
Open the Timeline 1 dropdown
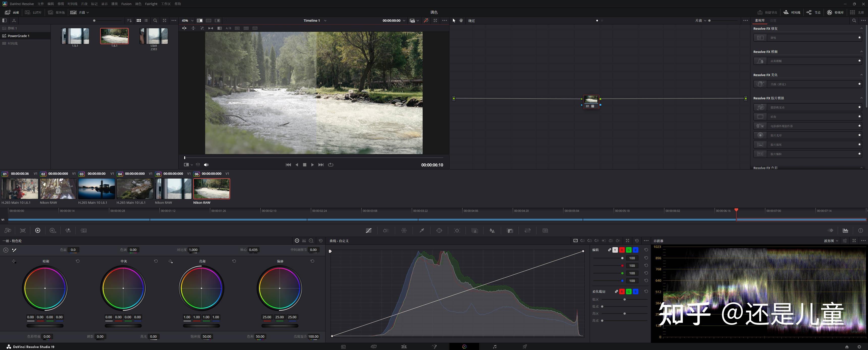click(315, 20)
